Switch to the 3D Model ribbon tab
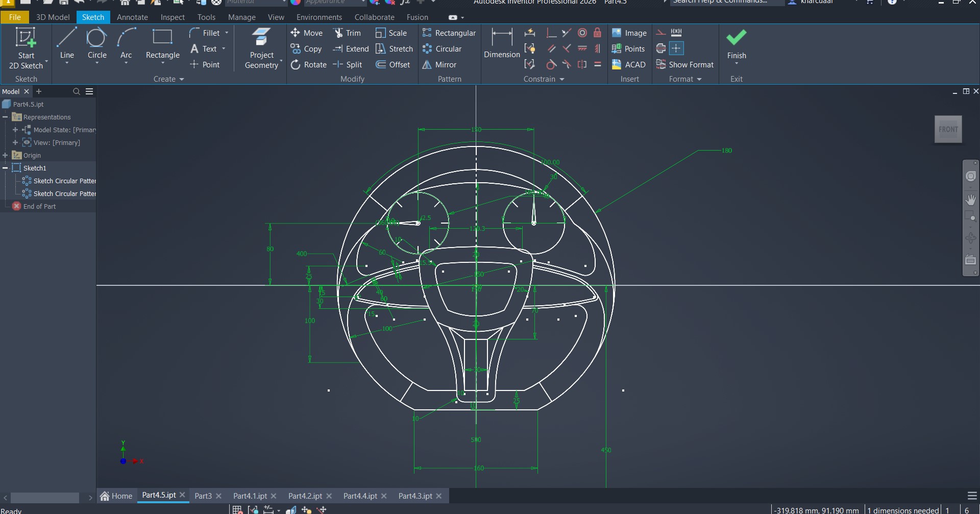The height and width of the screenshot is (514, 980). (53, 17)
